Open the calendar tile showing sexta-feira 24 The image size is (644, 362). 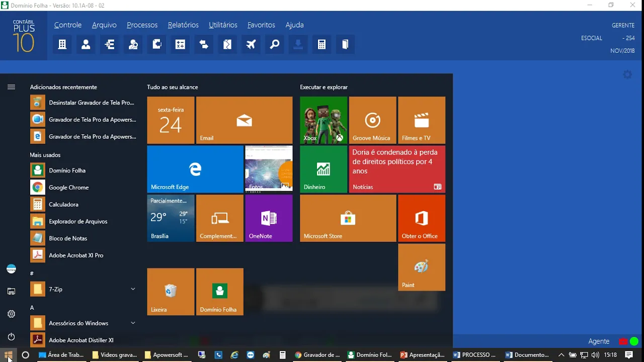[x=171, y=120]
